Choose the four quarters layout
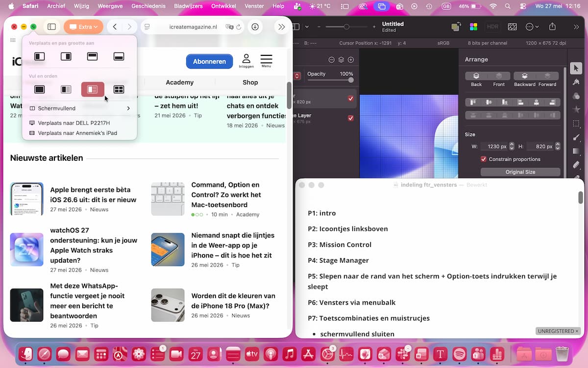 (119, 90)
